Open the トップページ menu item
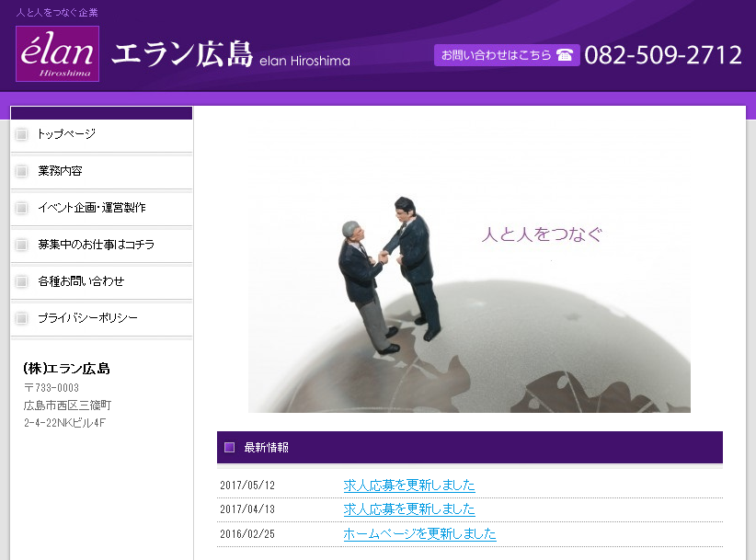Viewport: 756px width, 560px height. pyautogui.click(x=101, y=134)
